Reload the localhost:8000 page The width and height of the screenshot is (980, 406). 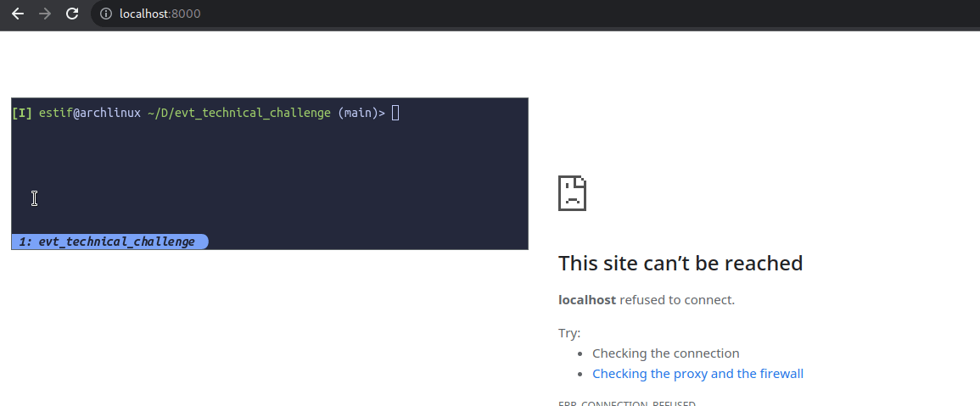pyautogui.click(x=72, y=14)
